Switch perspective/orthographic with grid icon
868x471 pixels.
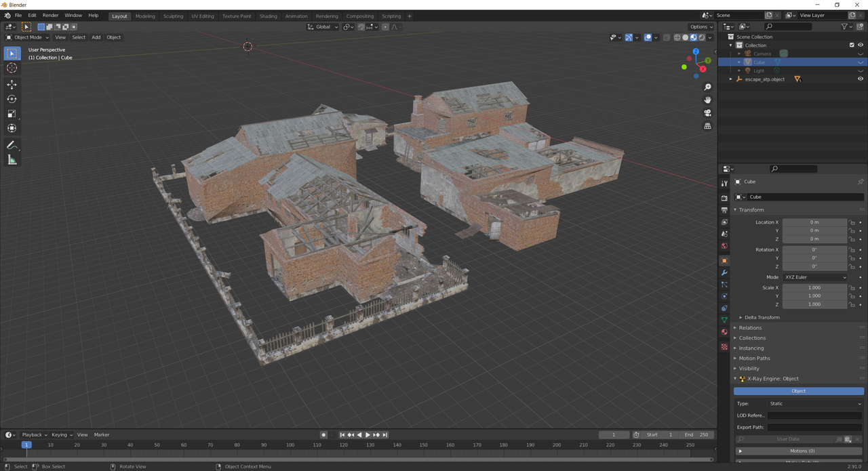[707, 126]
